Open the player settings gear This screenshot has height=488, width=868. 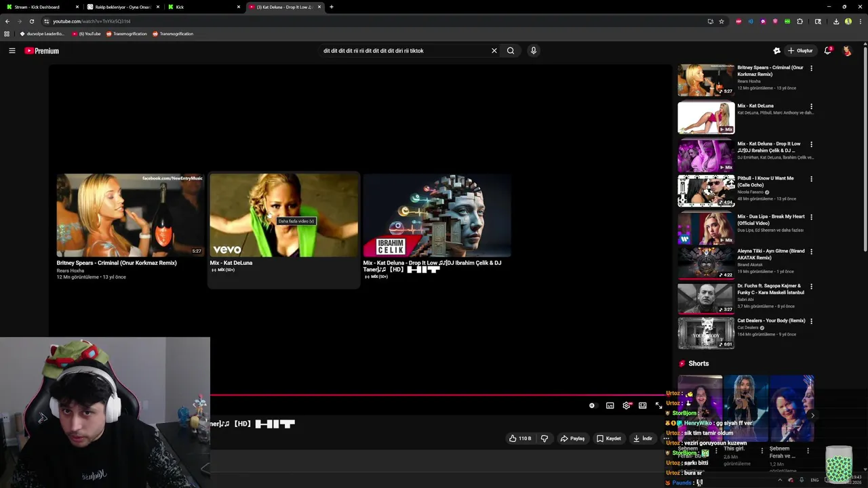tap(627, 405)
